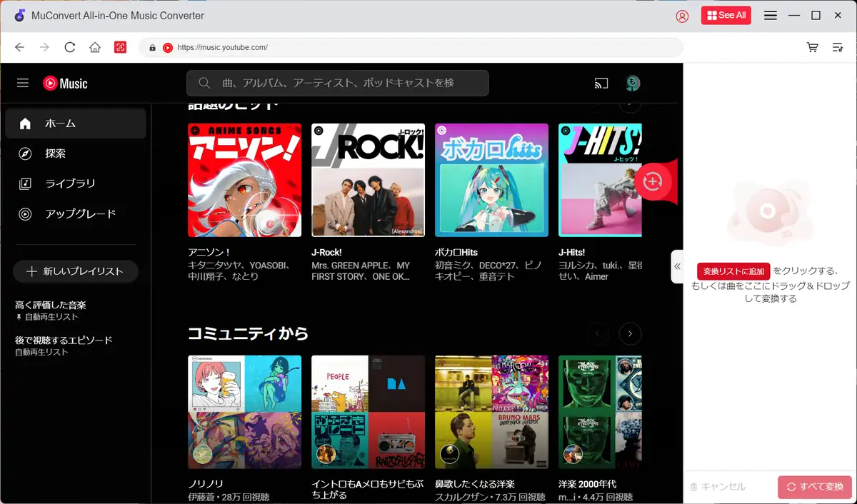Select 探索 in the sidebar
Viewport: 857px width, 504px height.
click(76, 153)
